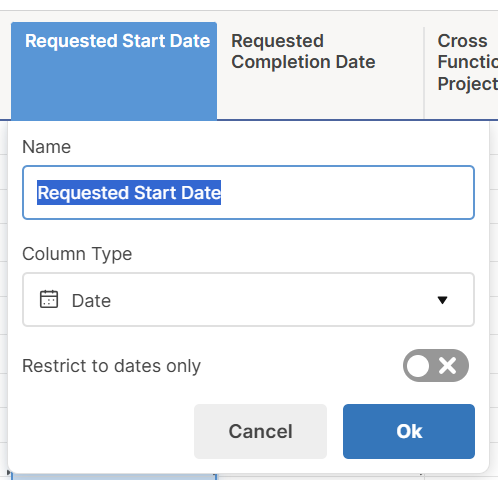Click the highlighted Requested Start Date text
Image resolution: width=498 pixels, height=480 pixels.
click(x=129, y=193)
